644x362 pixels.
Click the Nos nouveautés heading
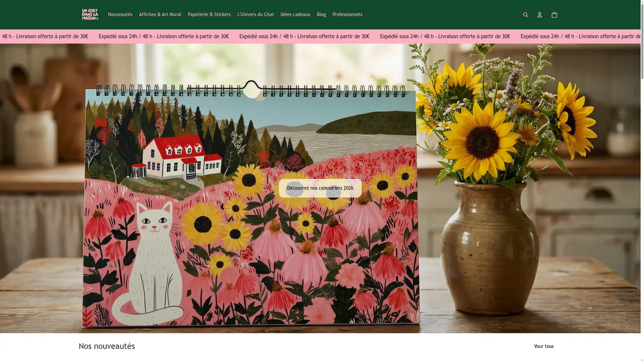pos(107,346)
